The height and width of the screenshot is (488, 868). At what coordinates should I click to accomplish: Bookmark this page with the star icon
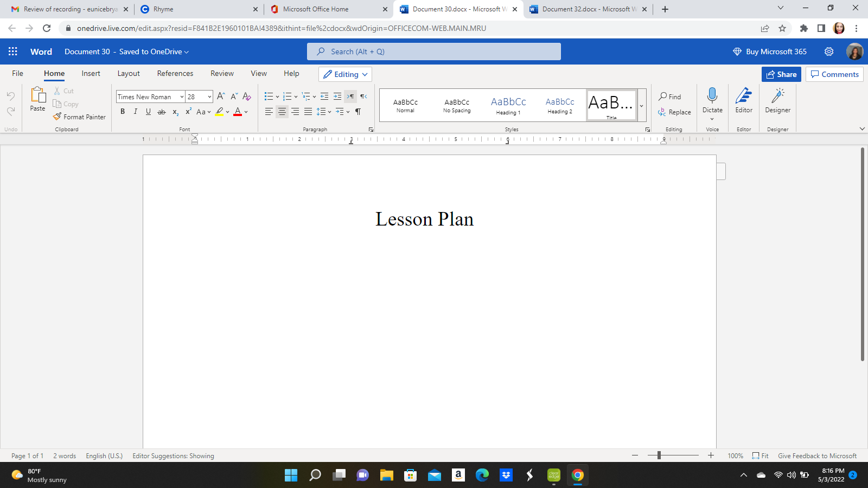782,28
